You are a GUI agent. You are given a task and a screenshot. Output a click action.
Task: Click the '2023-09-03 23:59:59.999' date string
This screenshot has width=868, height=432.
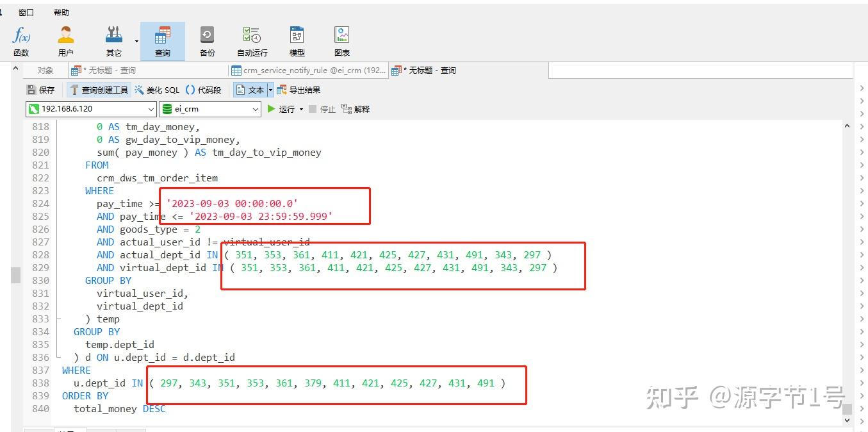261,216
